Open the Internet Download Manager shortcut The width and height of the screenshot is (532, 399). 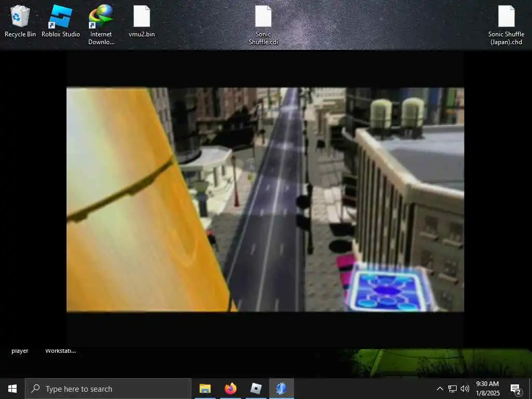(101, 24)
